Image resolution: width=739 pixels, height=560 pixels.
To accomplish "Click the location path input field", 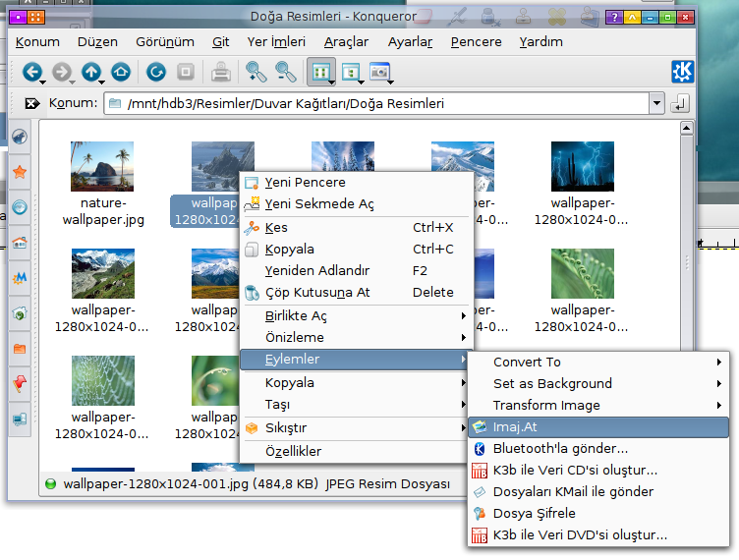I will click(x=377, y=103).
